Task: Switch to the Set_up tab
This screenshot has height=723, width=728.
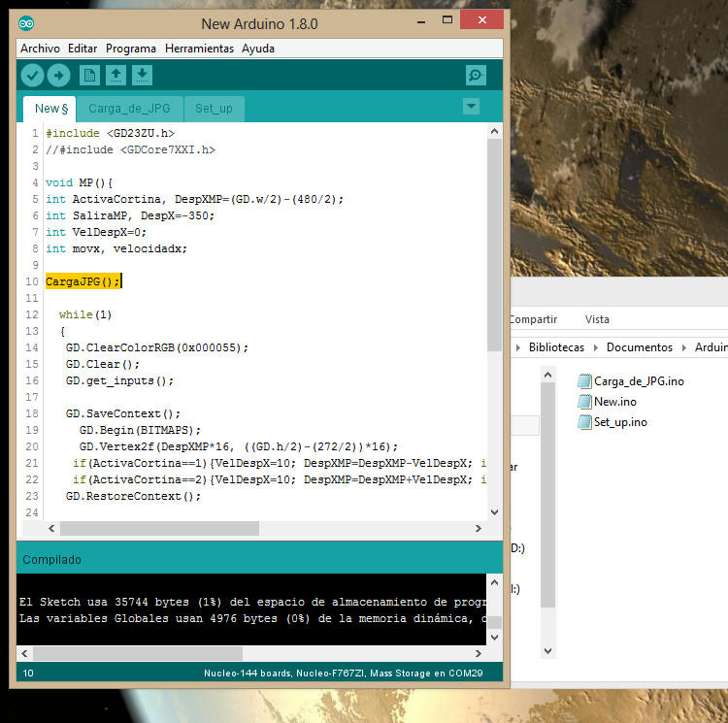Action: click(x=214, y=109)
